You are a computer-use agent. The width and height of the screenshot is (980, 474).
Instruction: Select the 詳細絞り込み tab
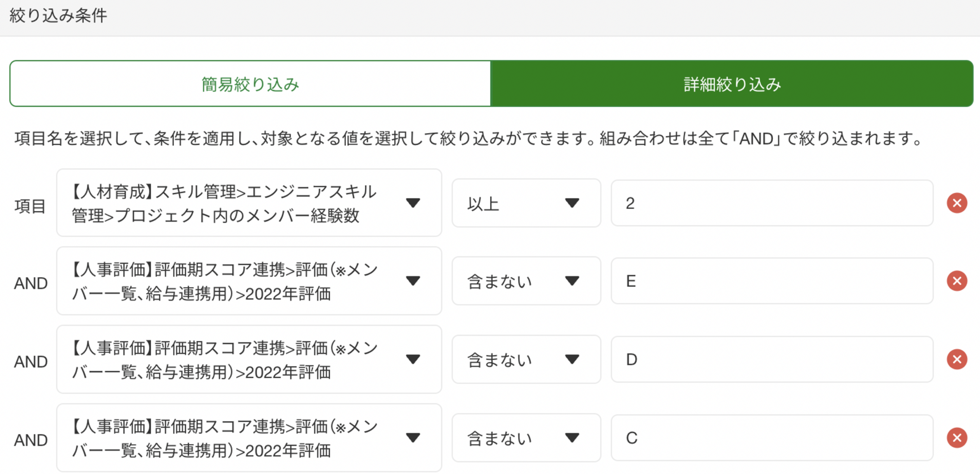(732, 84)
